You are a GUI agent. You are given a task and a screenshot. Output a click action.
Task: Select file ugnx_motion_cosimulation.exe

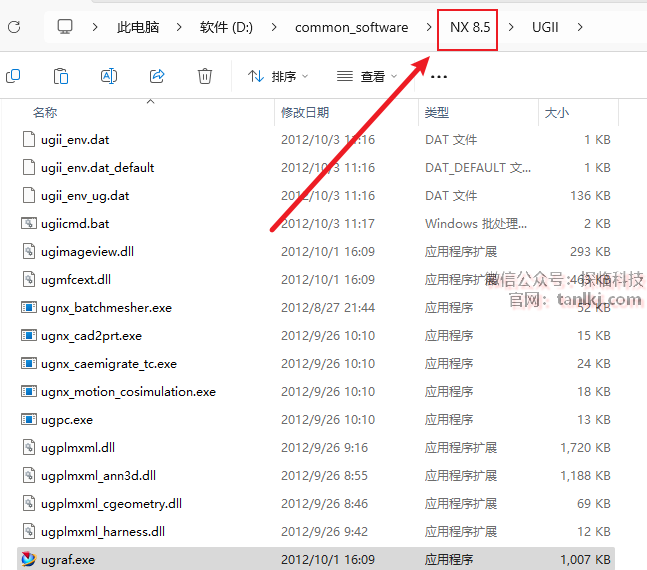click(128, 392)
